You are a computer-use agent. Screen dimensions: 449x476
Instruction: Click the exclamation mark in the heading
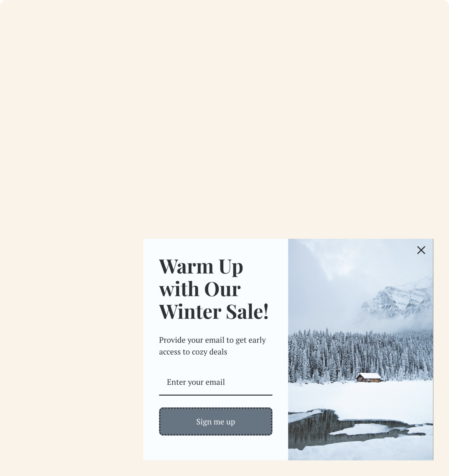(266, 311)
